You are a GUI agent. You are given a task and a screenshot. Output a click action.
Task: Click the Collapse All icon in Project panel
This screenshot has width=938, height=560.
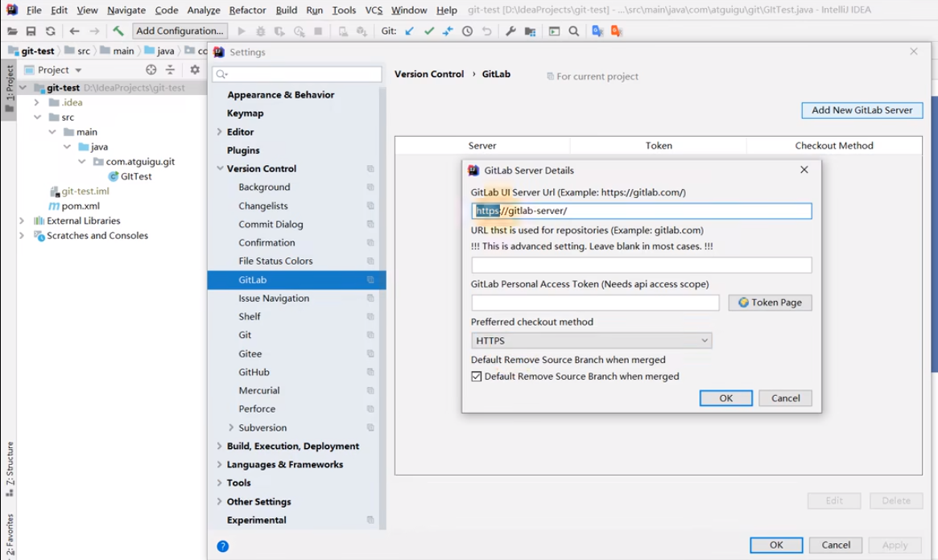click(x=171, y=70)
